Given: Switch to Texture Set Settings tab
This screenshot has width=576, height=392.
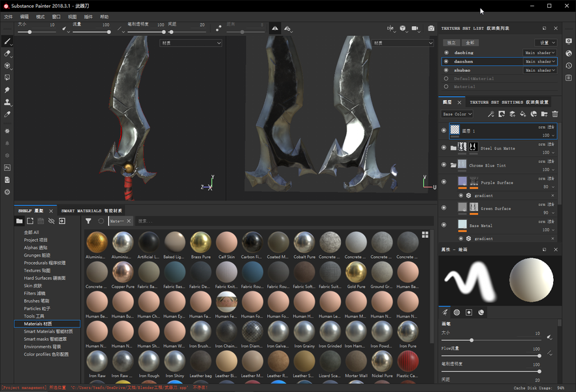Looking at the screenshot, I should coord(509,102).
